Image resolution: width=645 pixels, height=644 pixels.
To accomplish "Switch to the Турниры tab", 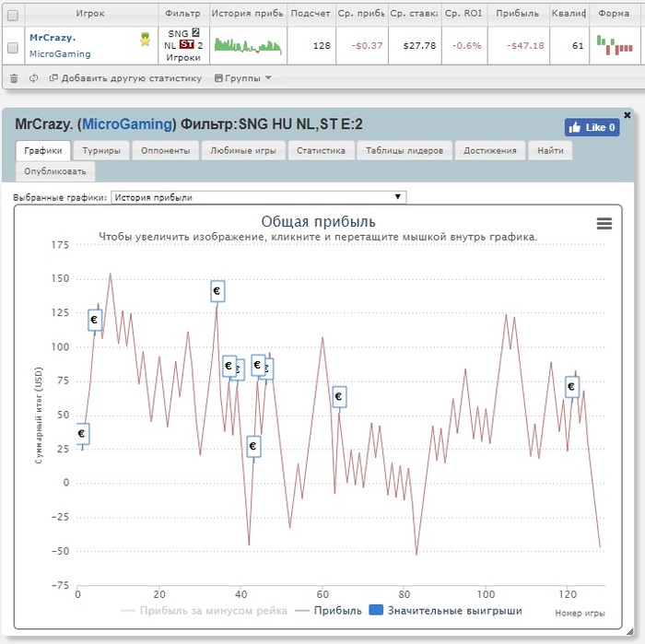I will tap(101, 150).
